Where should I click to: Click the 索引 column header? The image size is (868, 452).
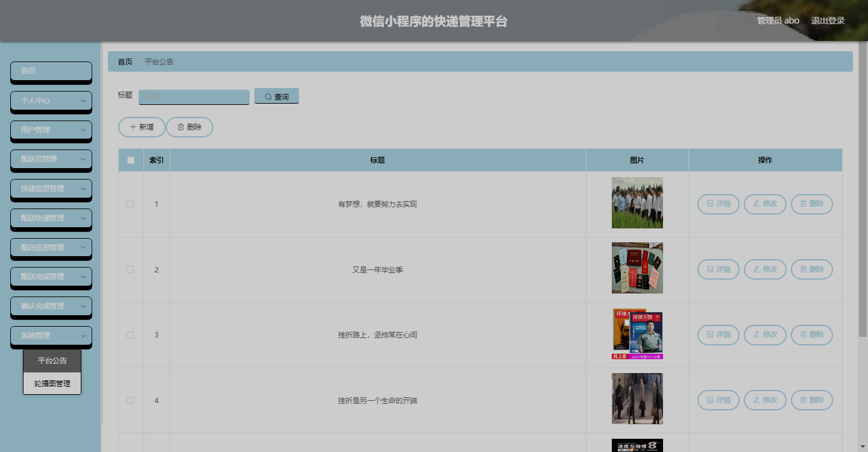pos(157,160)
